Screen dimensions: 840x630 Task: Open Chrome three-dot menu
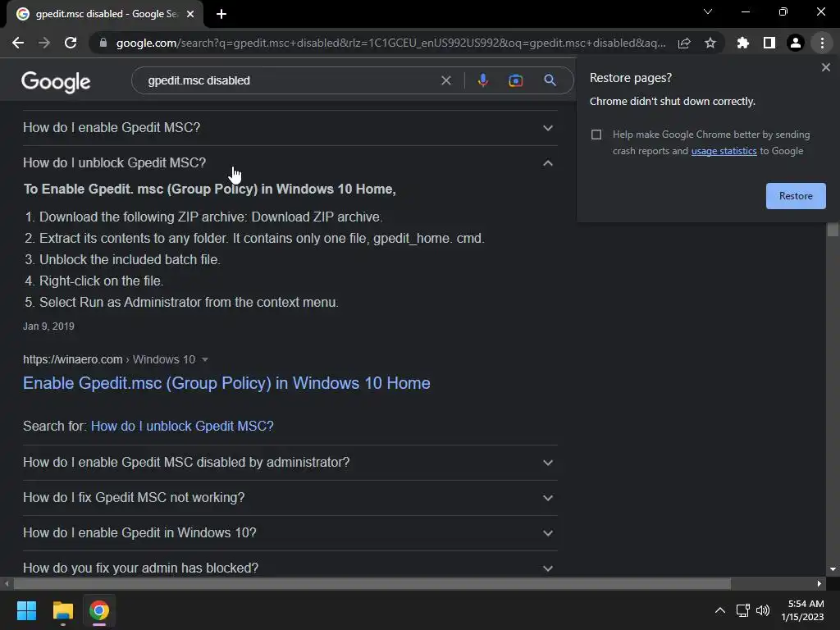click(822, 43)
